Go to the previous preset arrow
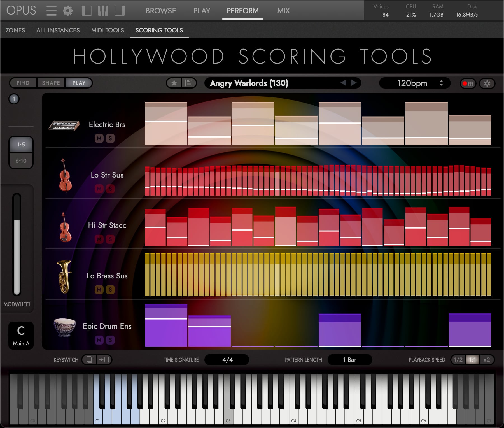 [343, 83]
